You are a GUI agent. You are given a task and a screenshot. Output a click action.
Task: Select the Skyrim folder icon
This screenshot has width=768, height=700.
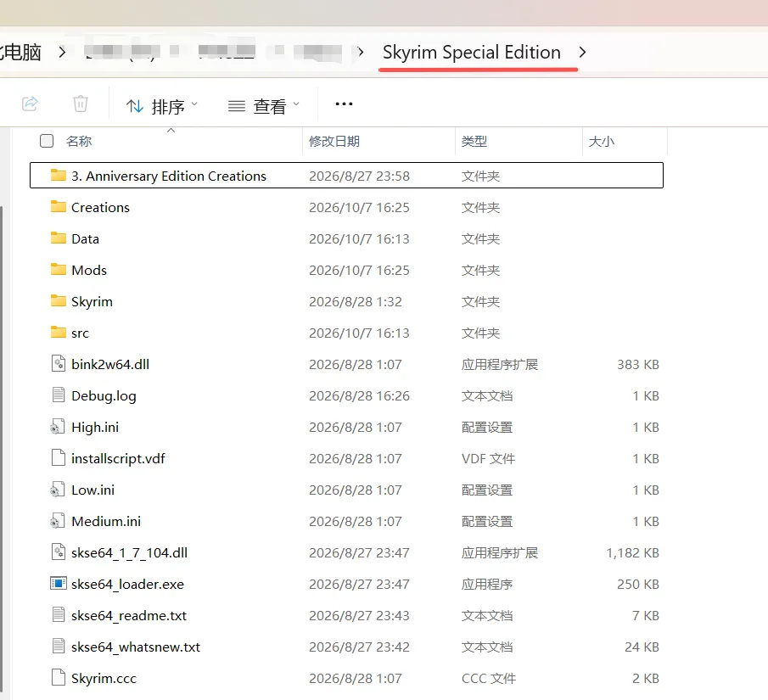click(x=59, y=300)
